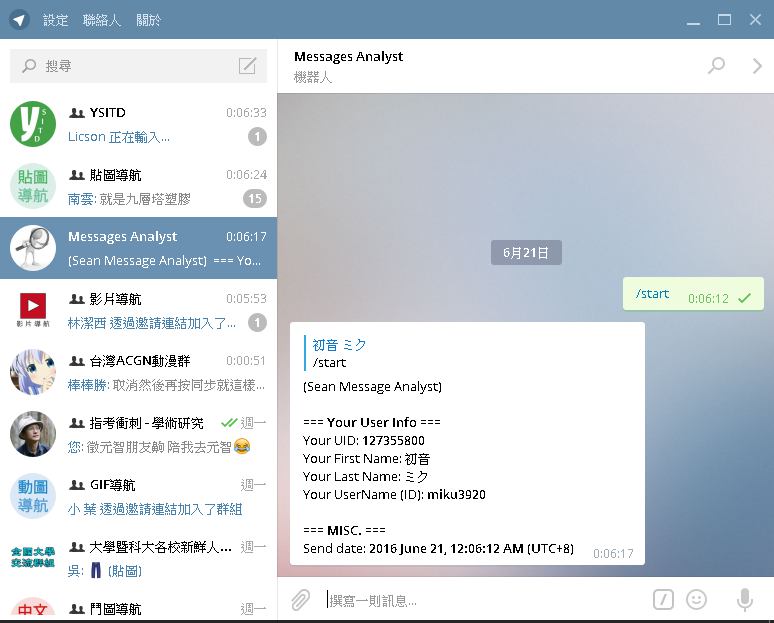Click the paperclip attach file icon
This screenshot has width=774, height=623.
[x=300, y=600]
